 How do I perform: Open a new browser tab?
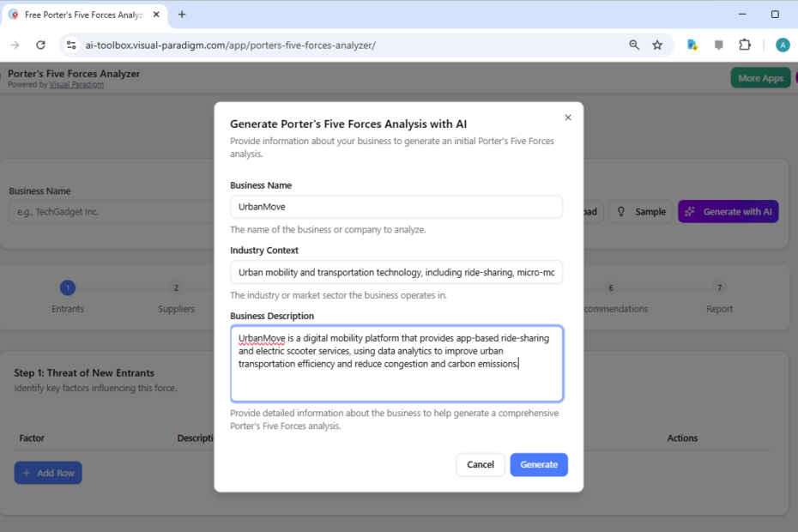(182, 15)
